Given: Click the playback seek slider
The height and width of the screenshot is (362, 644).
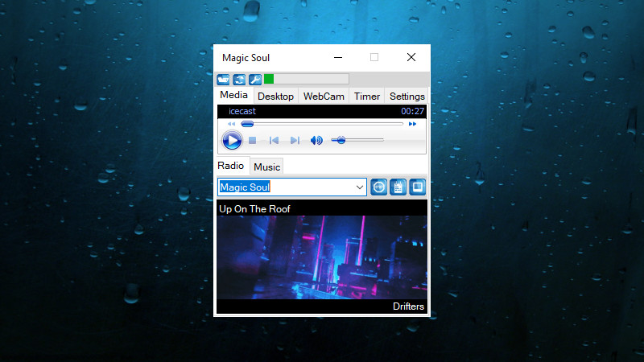Looking at the screenshot, I should [322, 124].
